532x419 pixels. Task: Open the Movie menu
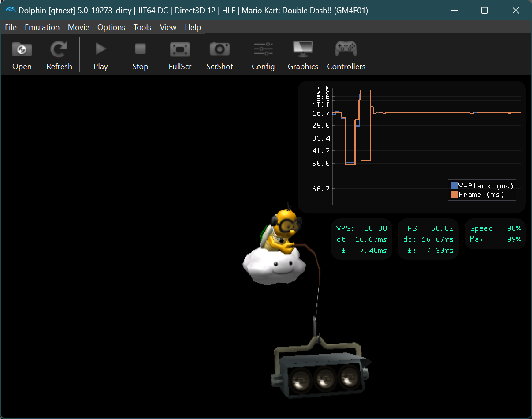78,27
